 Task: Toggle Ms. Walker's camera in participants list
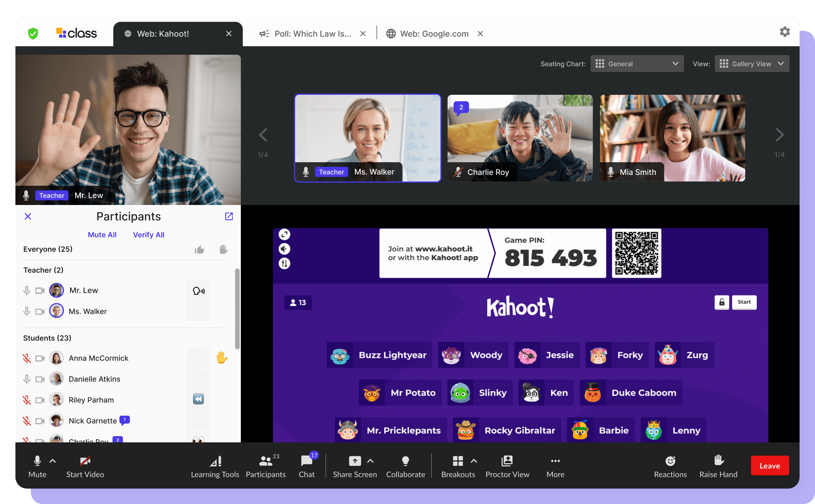[x=40, y=311]
